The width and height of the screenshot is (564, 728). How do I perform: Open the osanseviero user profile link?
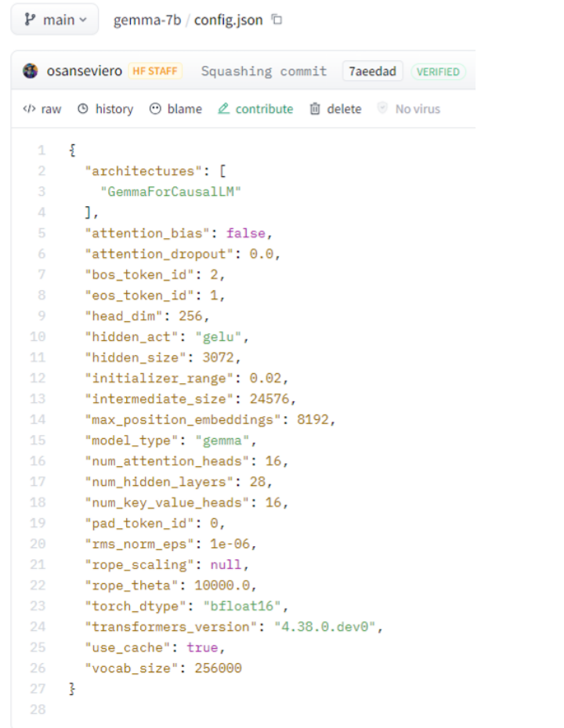click(x=84, y=71)
